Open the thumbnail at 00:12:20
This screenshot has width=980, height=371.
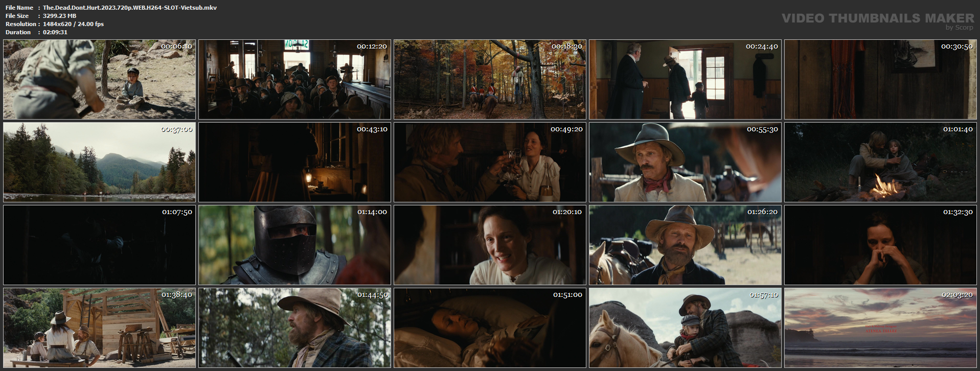coord(294,80)
